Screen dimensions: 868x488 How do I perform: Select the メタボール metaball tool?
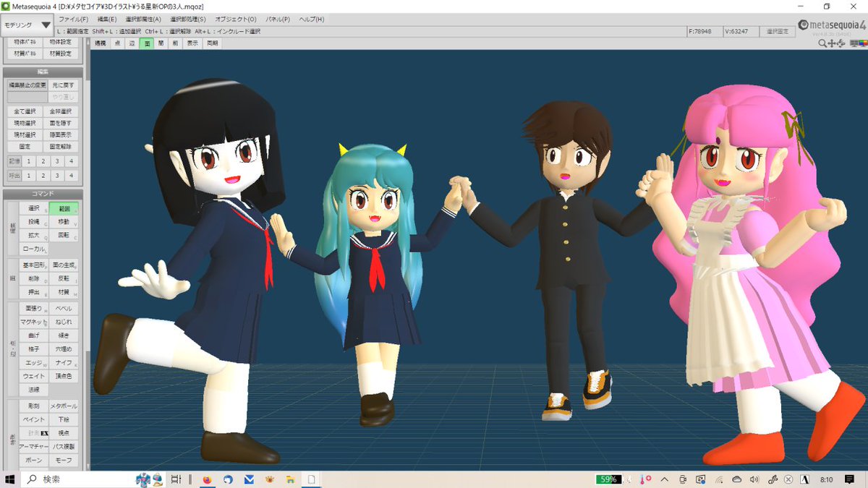[x=64, y=406]
